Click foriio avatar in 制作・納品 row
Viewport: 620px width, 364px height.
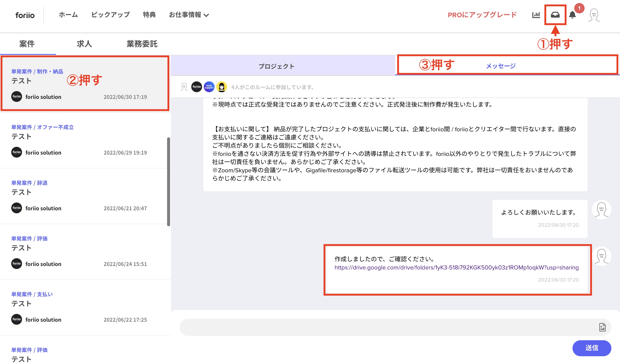(x=17, y=97)
